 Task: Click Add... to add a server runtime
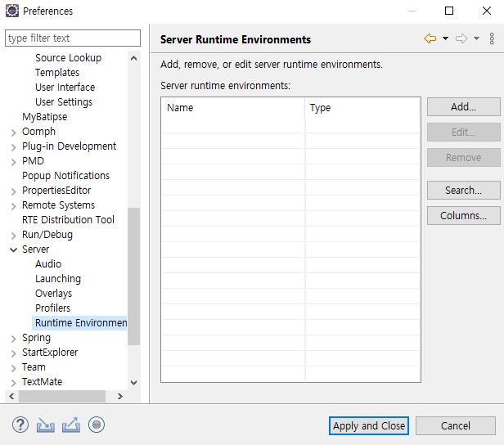coord(463,107)
